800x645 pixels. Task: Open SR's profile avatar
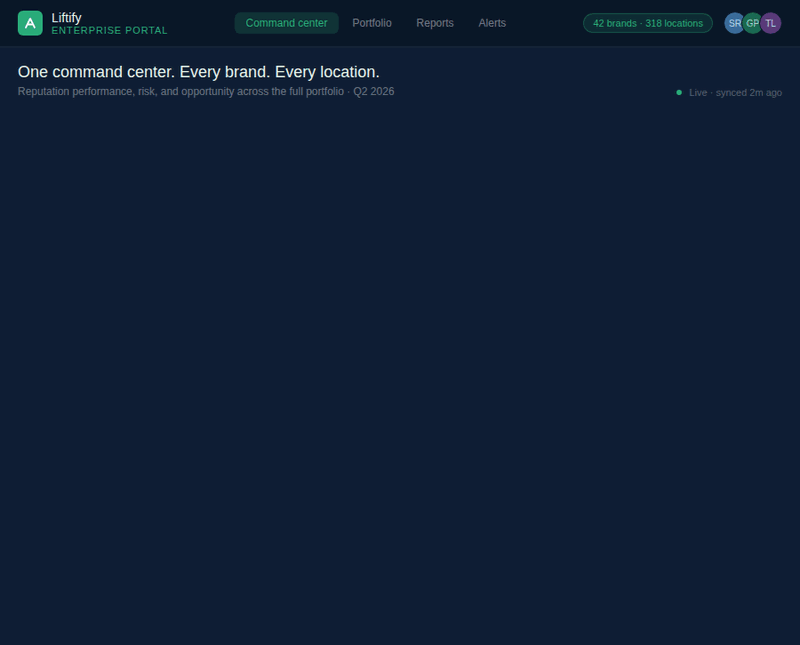[736, 22]
